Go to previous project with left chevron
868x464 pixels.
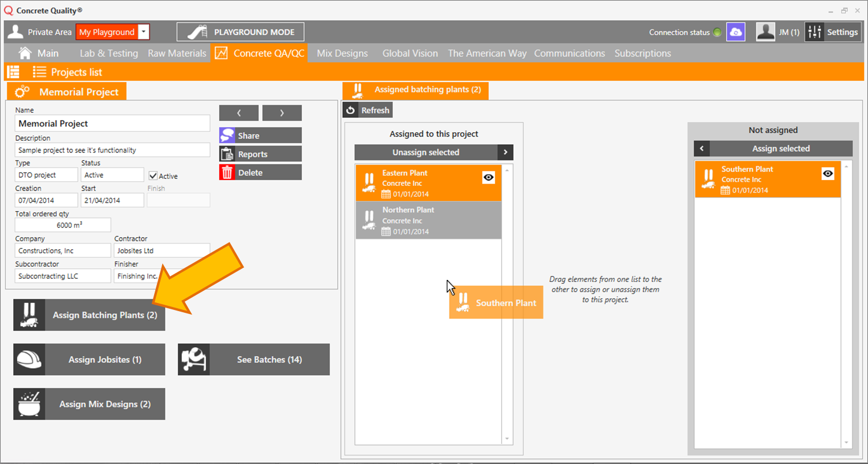pos(239,113)
